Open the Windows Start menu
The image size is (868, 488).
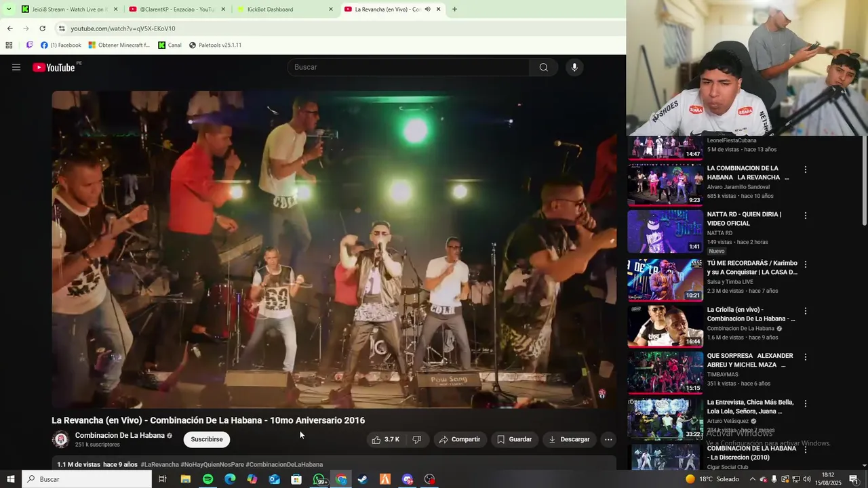click(x=10, y=479)
